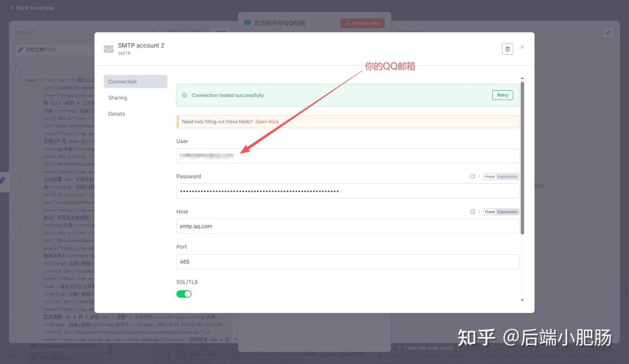Select the Connection tab
The image size is (629, 364).
122,82
